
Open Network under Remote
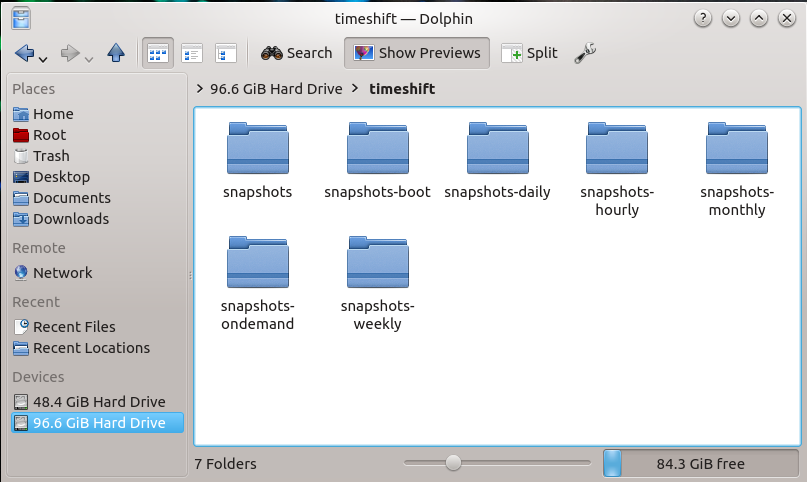click(97, 273)
